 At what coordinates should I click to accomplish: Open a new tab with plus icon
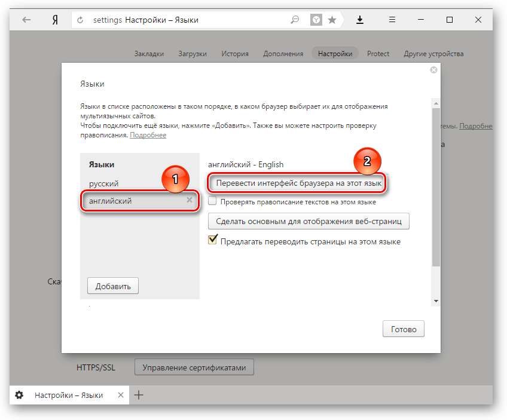coord(139,395)
